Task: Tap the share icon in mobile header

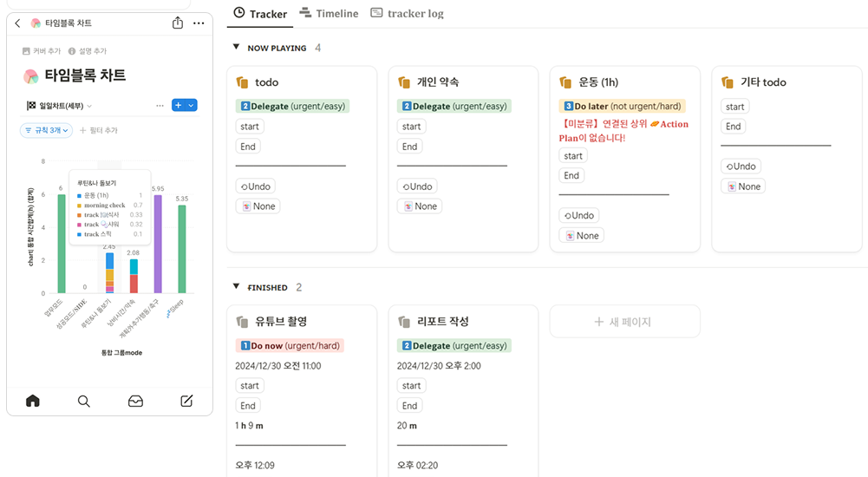Action: (x=178, y=23)
